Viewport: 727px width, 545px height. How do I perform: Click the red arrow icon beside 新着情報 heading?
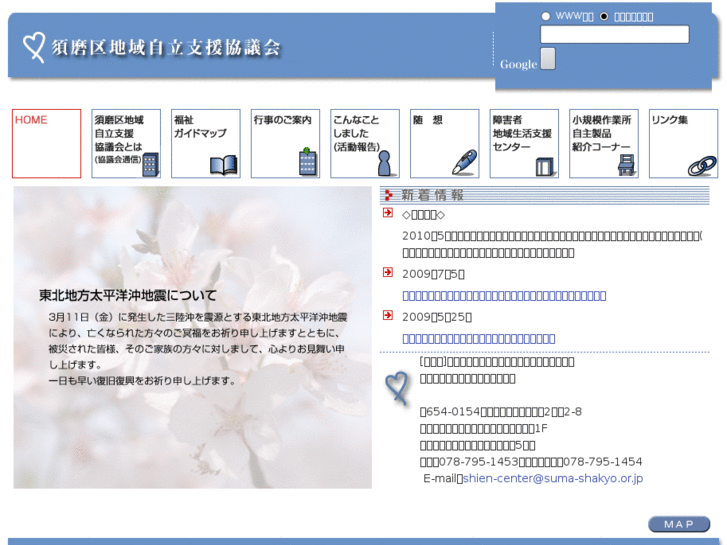388,196
